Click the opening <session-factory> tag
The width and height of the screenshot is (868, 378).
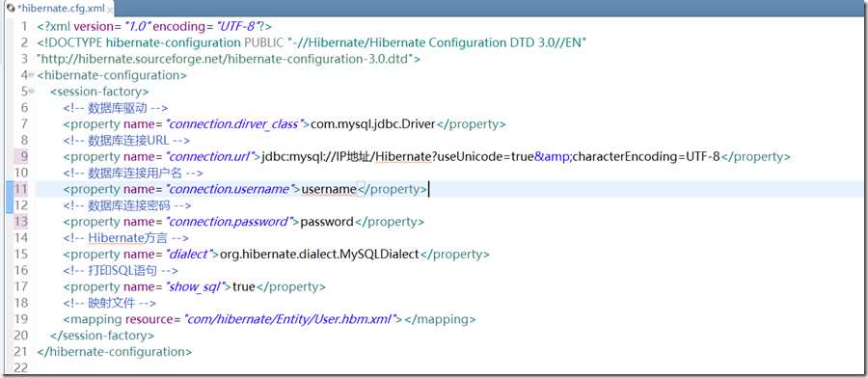click(99, 92)
